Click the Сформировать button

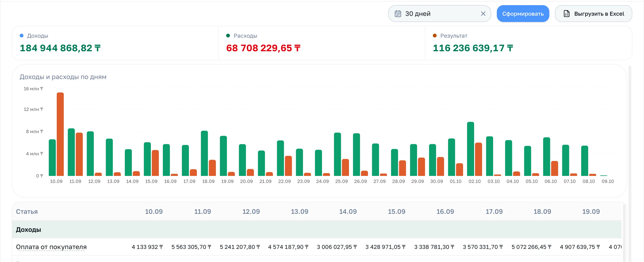tap(523, 14)
